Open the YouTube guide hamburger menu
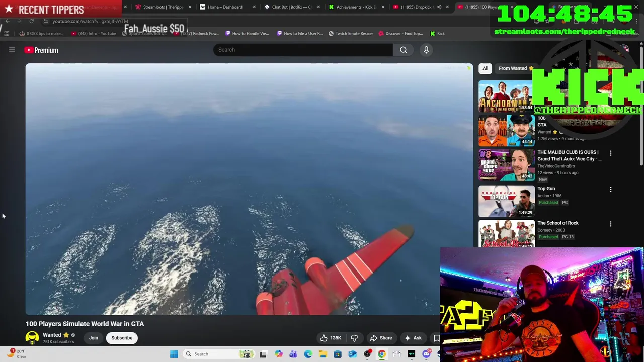 click(x=12, y=50)
